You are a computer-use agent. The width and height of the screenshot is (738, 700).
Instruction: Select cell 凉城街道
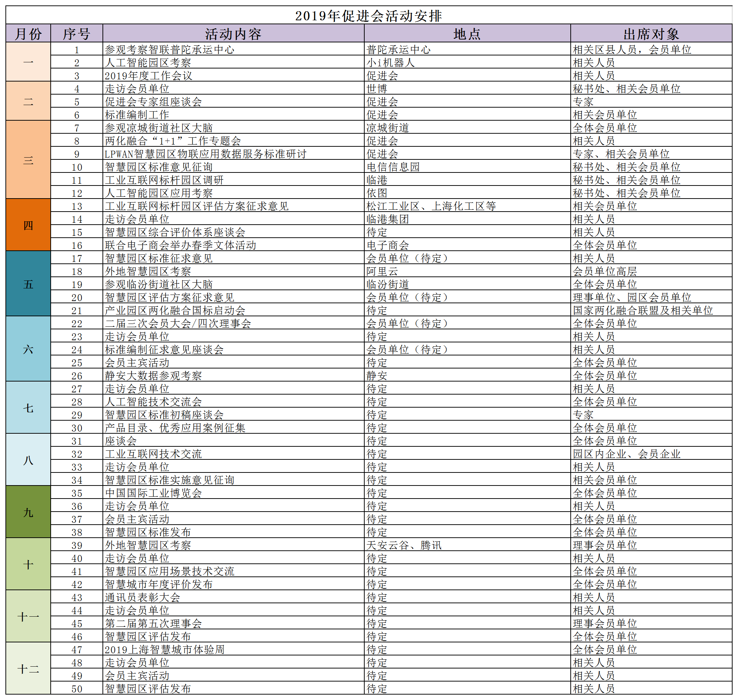pyautogui.click(x=467, y=127)
